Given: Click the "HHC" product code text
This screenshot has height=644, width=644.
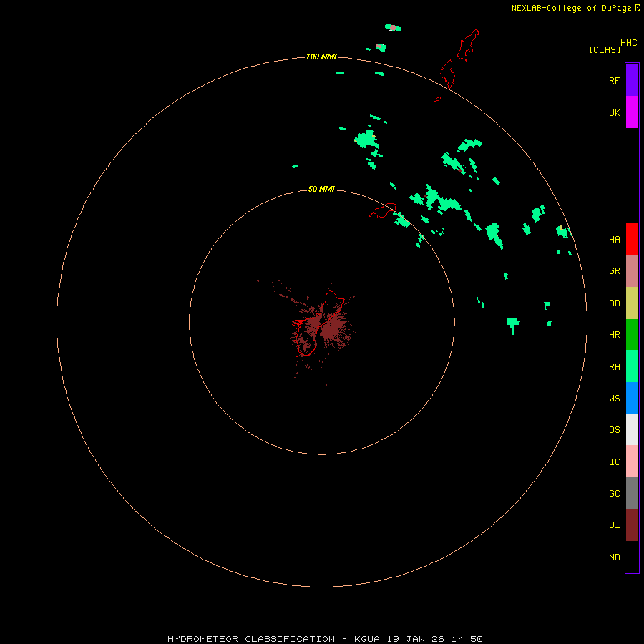Looking at the screenshot, I should (628, 43).
